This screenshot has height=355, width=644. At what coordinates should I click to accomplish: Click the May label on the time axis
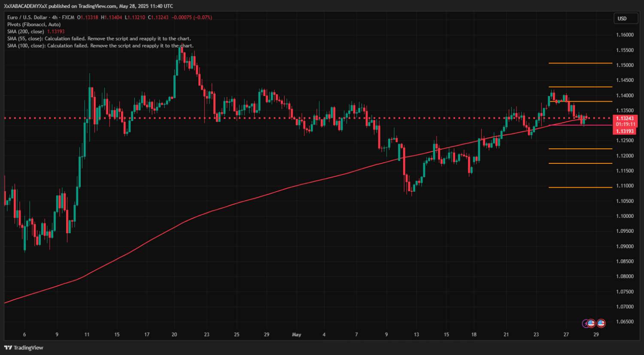[x=296, y=334]
